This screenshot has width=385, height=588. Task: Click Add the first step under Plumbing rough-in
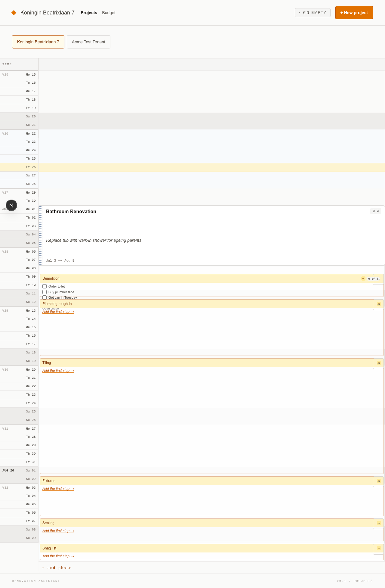pos(58,312)
